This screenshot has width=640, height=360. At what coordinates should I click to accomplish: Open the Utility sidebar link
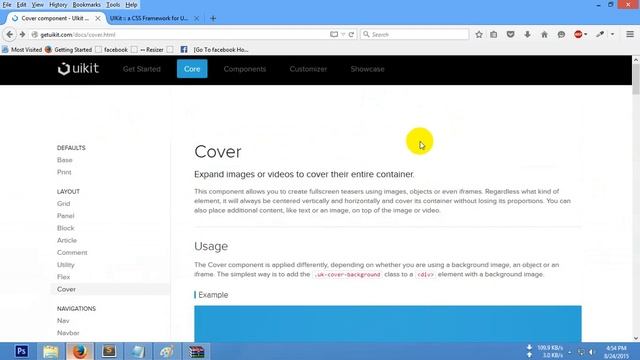coord(65,264)
